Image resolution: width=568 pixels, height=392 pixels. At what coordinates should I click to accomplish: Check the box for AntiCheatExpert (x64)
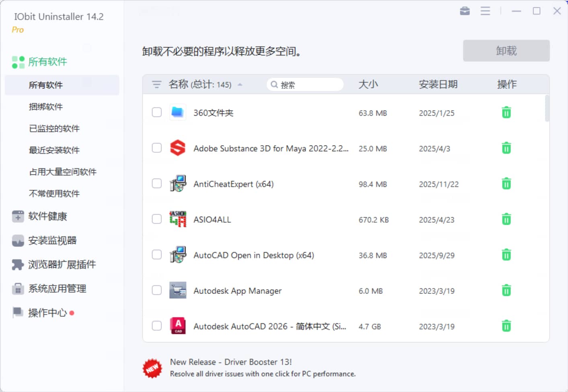(157, 184)
